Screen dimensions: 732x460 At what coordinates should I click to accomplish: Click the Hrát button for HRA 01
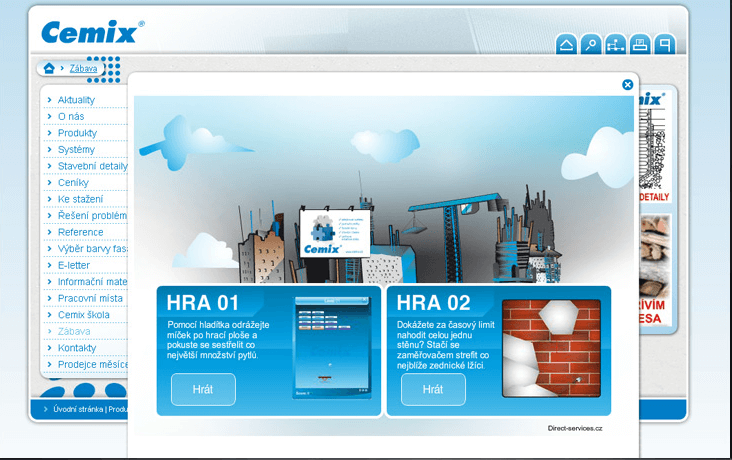tap(203, 389)
